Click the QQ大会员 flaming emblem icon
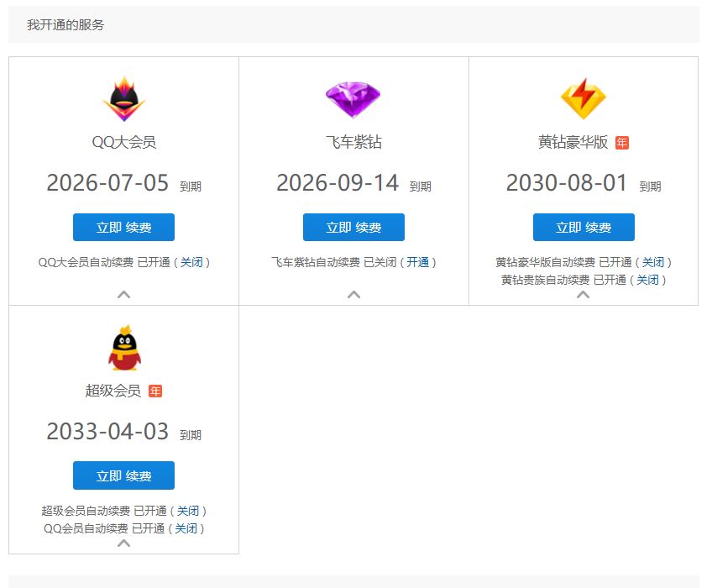The width and height of the screenshot is (712, 588). pos(123,98)
